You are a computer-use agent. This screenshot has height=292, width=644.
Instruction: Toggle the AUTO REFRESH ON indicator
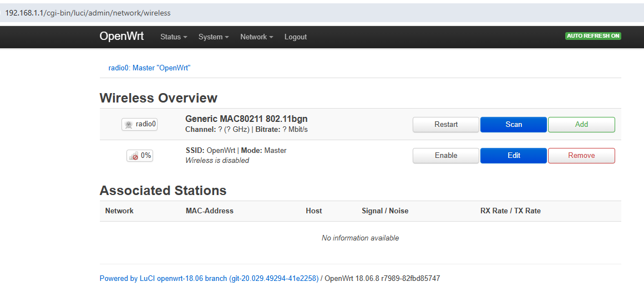(593, 36)
